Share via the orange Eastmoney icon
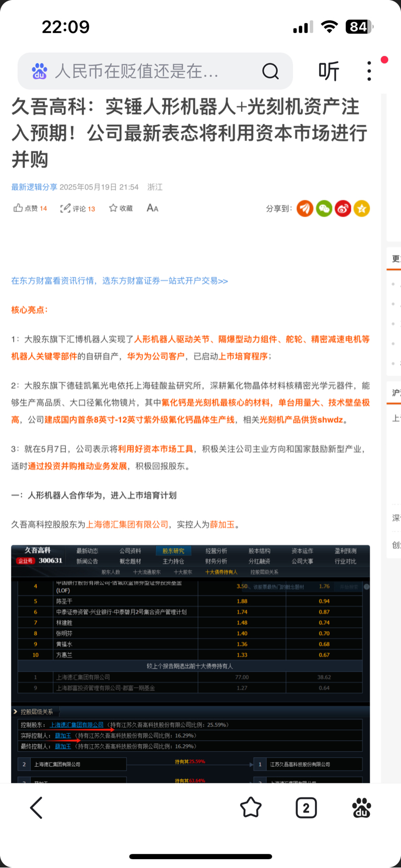Image resolution: width=401 pixels, height=868 pixels. coord(305,208)
